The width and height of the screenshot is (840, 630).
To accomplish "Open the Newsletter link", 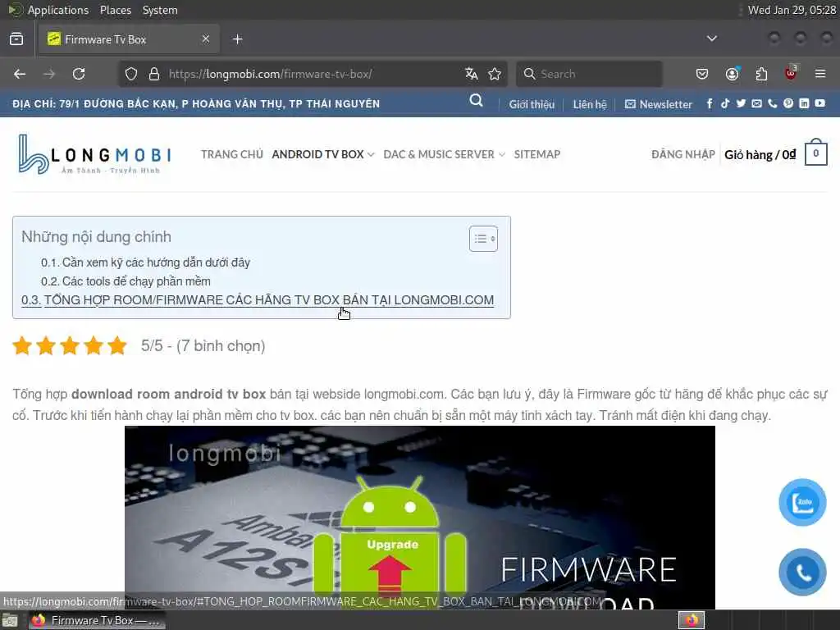I will (659, 104).
